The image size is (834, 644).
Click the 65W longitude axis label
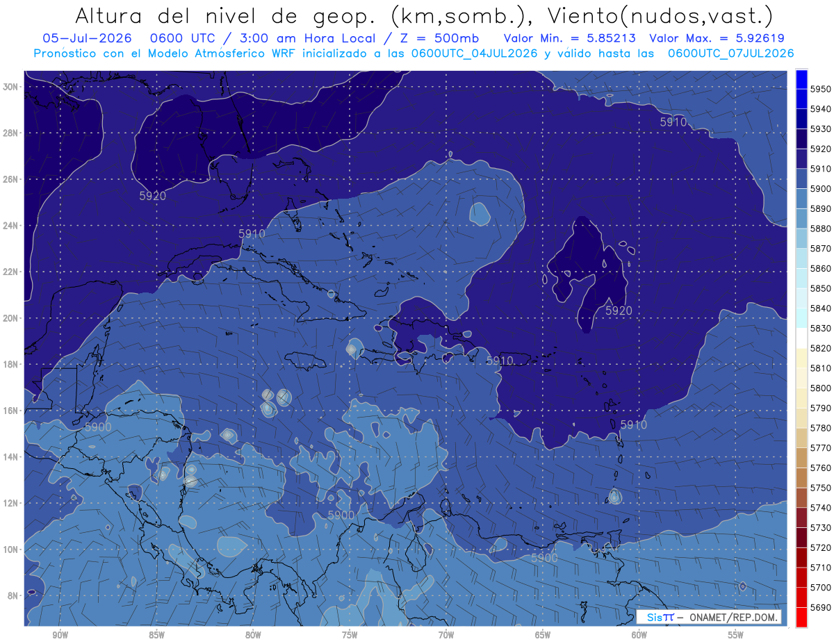point(543,635)
